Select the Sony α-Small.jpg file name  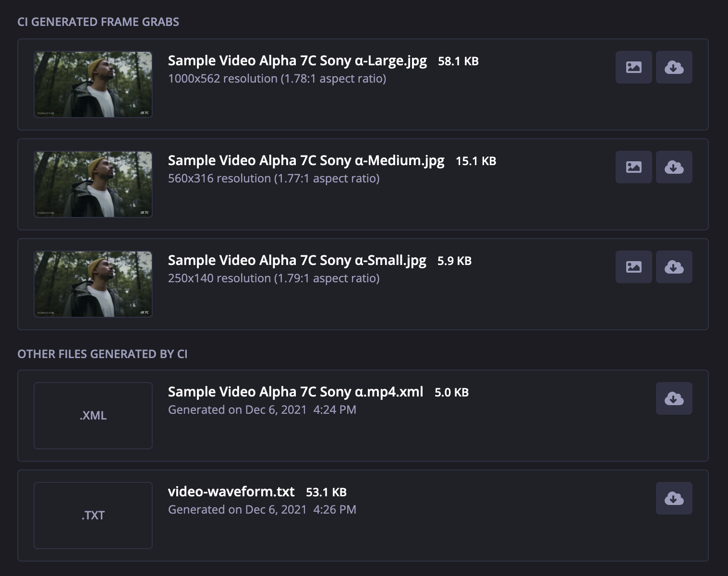pyautogui.click(x=297, y=261)
